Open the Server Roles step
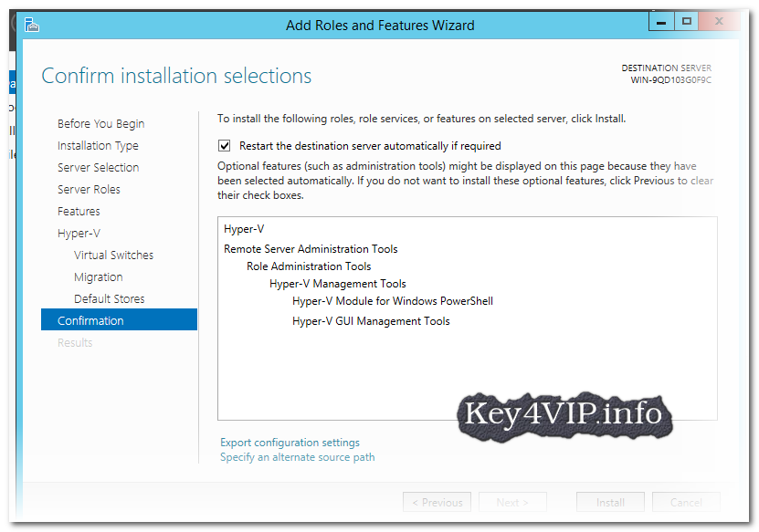 89,189
